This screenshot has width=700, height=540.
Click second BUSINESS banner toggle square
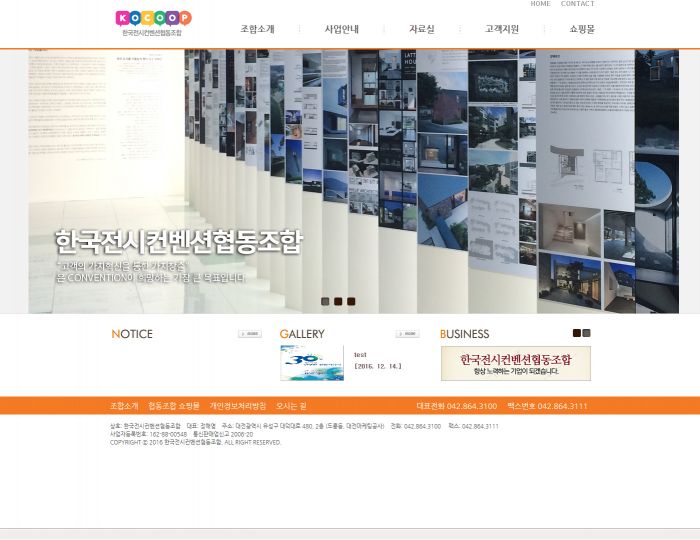(587, 333)
